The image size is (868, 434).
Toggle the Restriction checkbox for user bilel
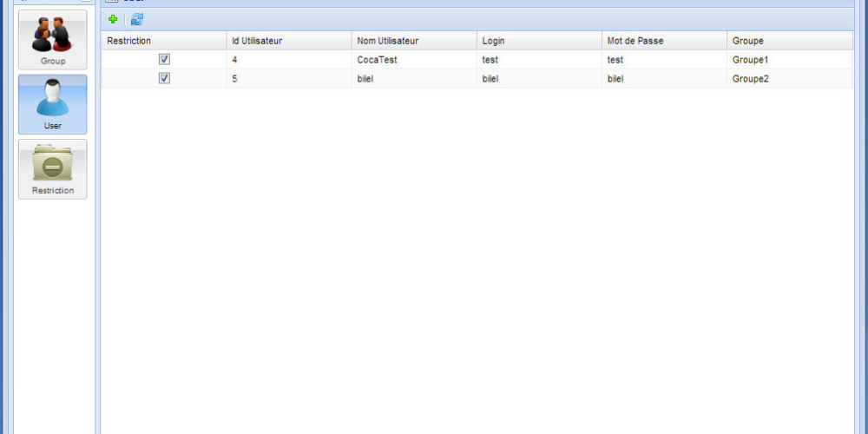pyautogui.click(x=164, y=78)
